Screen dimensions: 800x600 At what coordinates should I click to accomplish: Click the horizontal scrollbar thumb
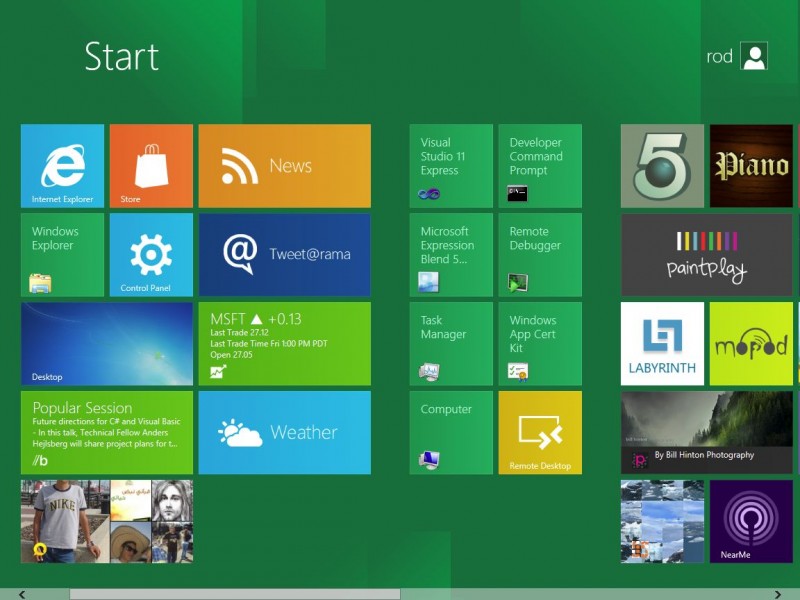coord(234,594)
